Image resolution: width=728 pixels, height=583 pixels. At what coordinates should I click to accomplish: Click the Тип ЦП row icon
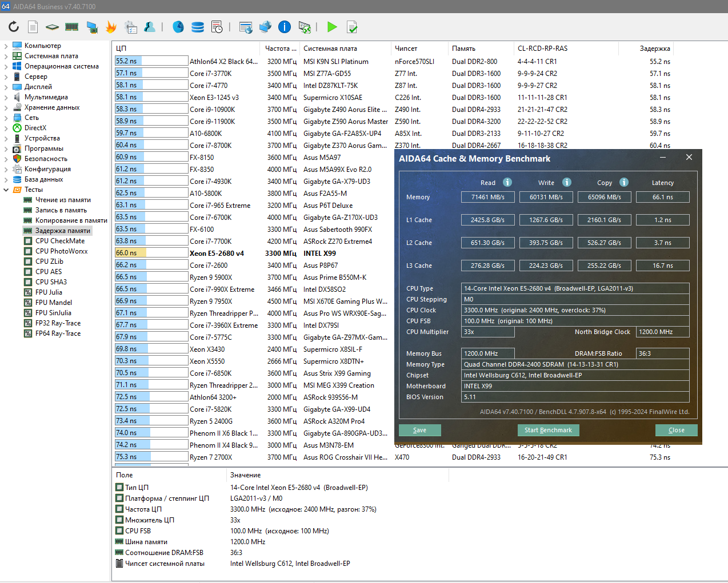coord(119,487)
